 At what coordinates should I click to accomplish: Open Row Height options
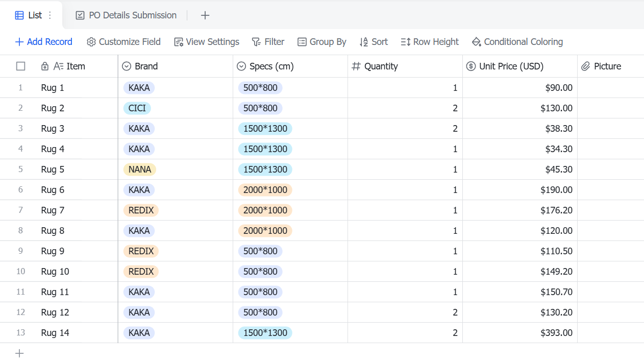pos(430,42)
